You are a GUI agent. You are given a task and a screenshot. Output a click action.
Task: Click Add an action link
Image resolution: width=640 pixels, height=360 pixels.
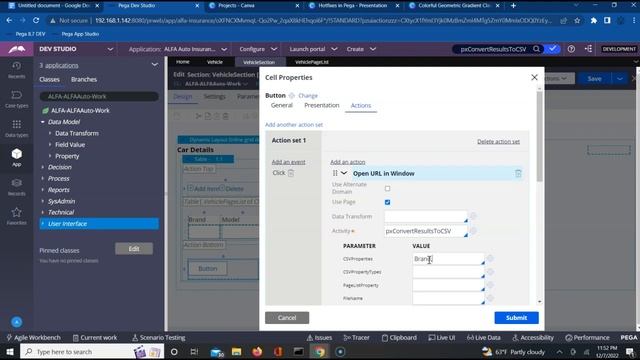(x=348, y=162)
